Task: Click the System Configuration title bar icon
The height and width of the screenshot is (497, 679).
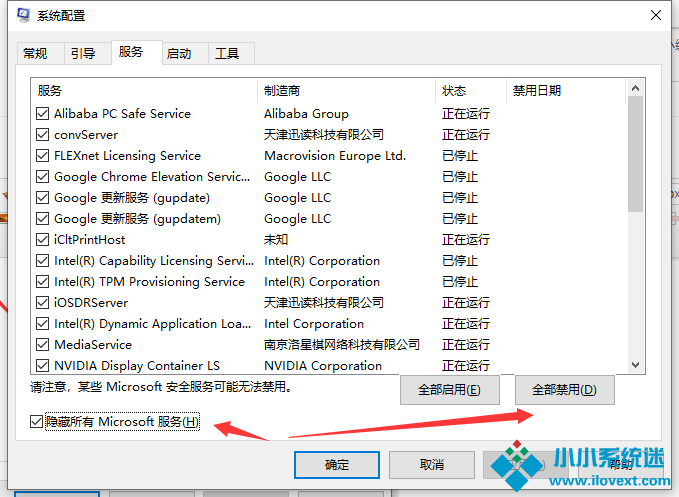Action: 23,15
